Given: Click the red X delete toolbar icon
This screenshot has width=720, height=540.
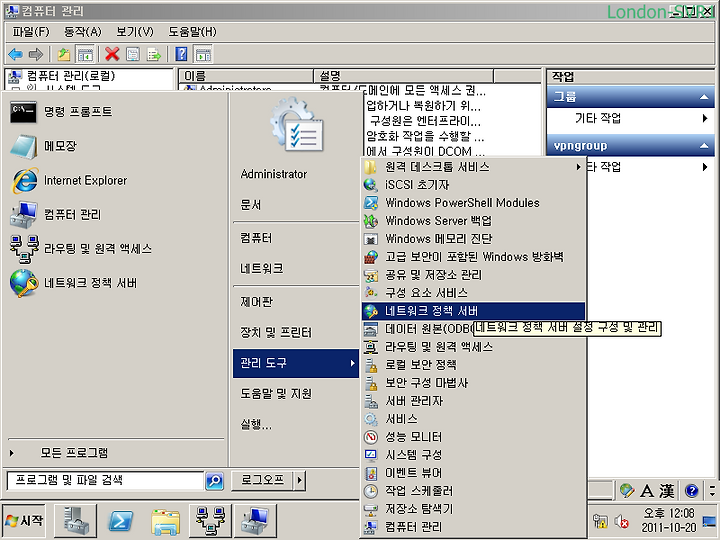Looking at the screenshot, I should (112, 54).
